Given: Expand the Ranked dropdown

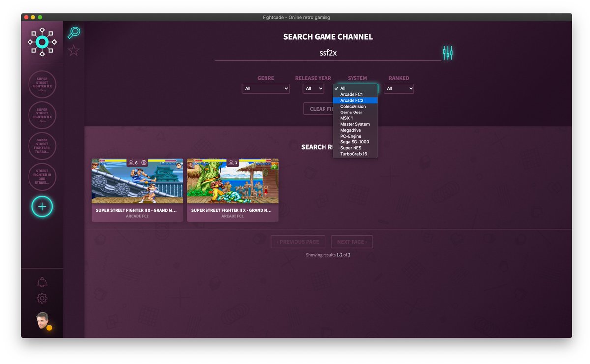Looking at the screenshot, I should (399, 89).
